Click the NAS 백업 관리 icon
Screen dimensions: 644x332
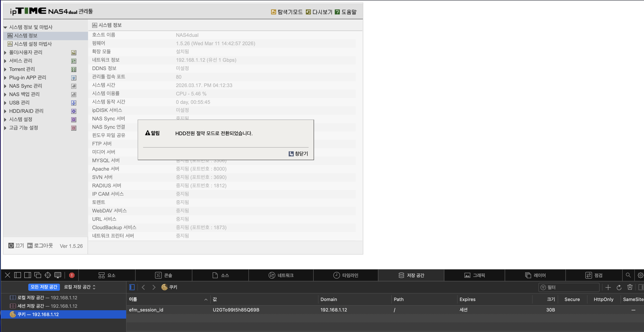point(74,94)
